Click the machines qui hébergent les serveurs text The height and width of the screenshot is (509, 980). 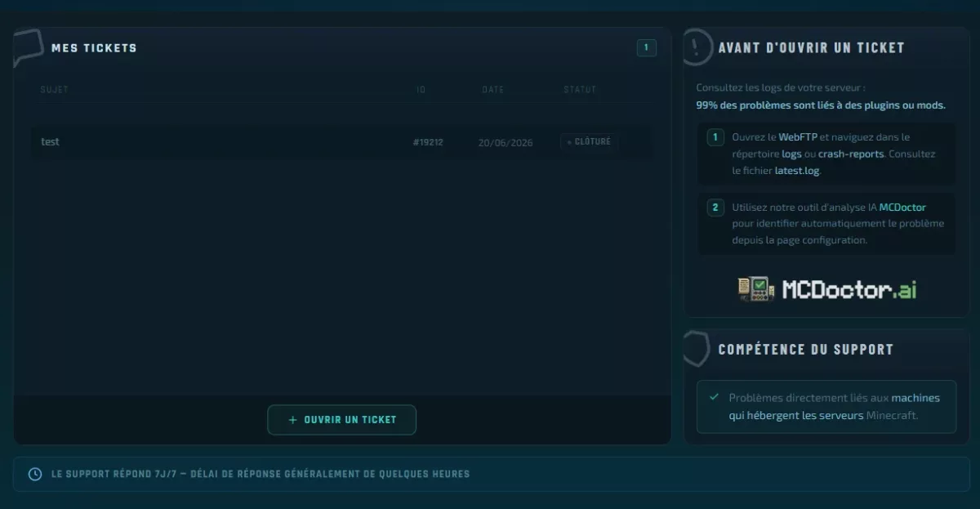835,407
